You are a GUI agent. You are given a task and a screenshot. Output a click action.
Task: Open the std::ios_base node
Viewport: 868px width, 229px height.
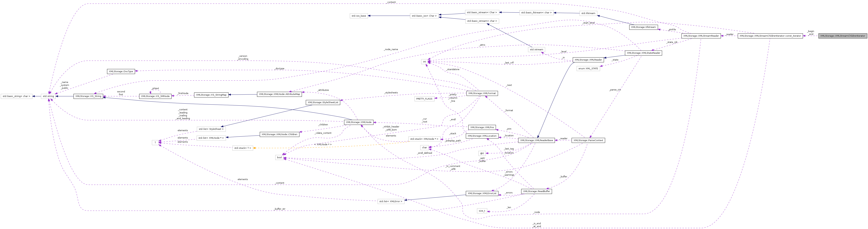tap(359, 16)
